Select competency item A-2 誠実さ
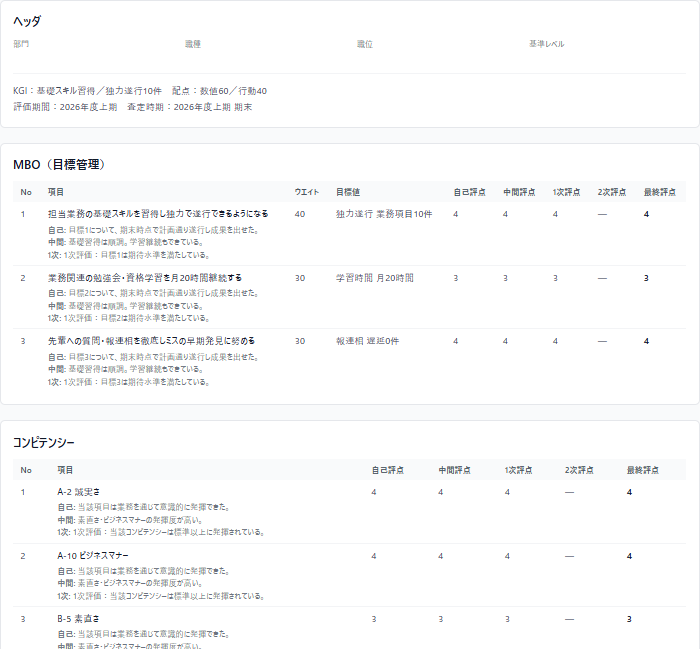The width and height of the screenshot is (700, 649). click(79, 492)
